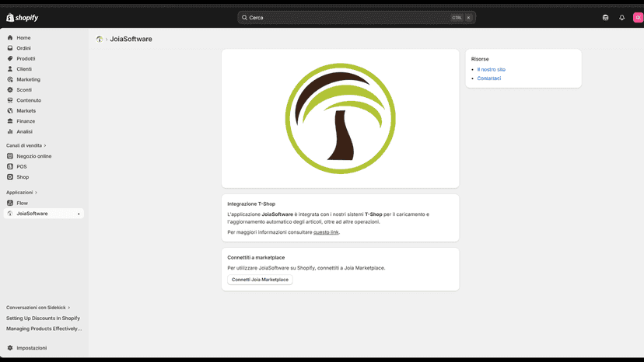The height and width of the screenshot is (362, 644).
Task: Click the JoiaSoftware page title
Action: pyautogui.click(x=131, y=39)
